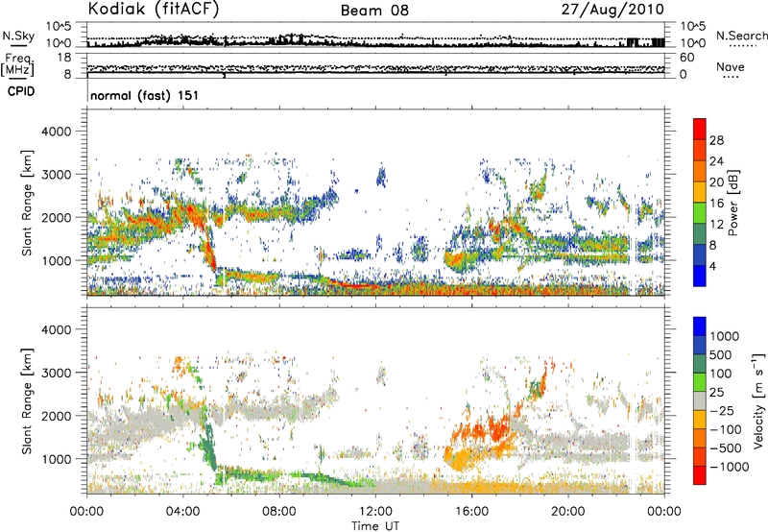Click the gray ±25 segment of the velocity colorbar
This screenshot has height=532, width=768.
(700, 400)
